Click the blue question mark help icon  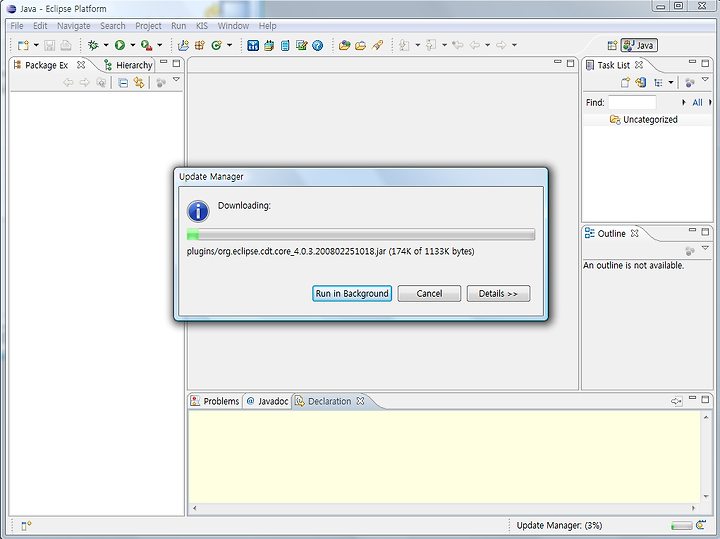318,45
